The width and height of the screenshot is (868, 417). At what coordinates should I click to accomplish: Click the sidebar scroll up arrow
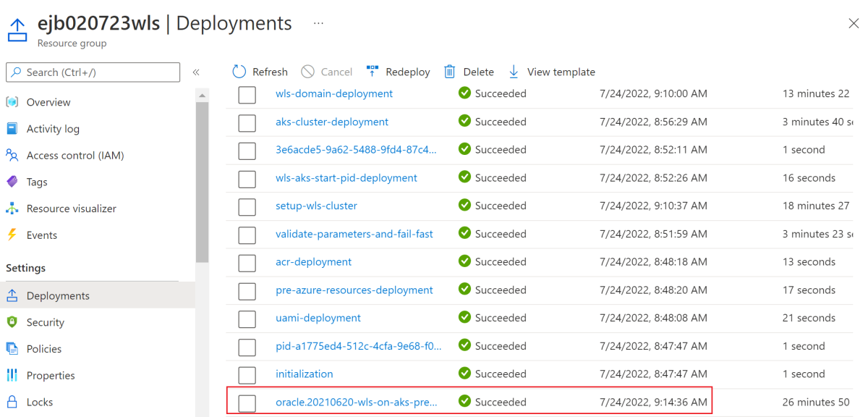(x=203, y=96)
